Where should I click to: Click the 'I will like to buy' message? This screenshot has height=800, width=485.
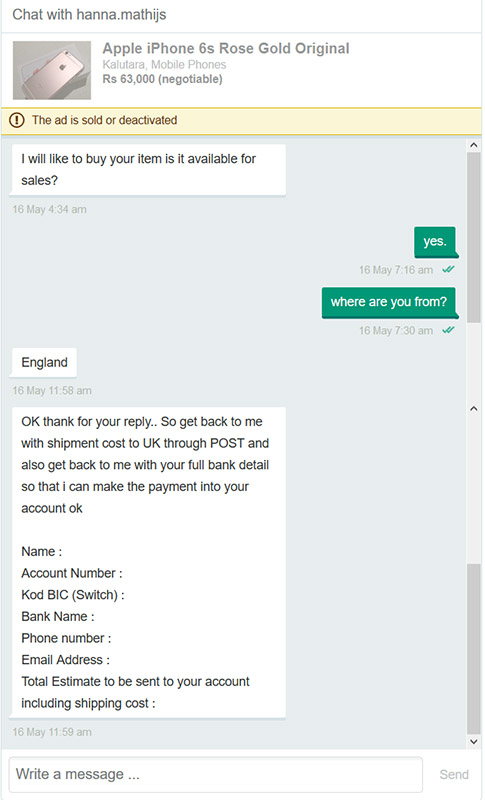pyautogui.click(x=148, y=170)
